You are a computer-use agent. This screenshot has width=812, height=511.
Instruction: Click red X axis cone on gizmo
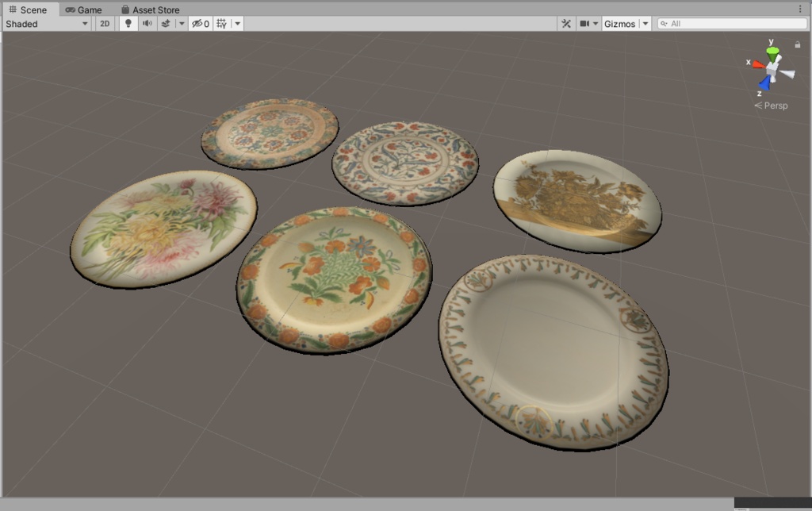[759, 65]
